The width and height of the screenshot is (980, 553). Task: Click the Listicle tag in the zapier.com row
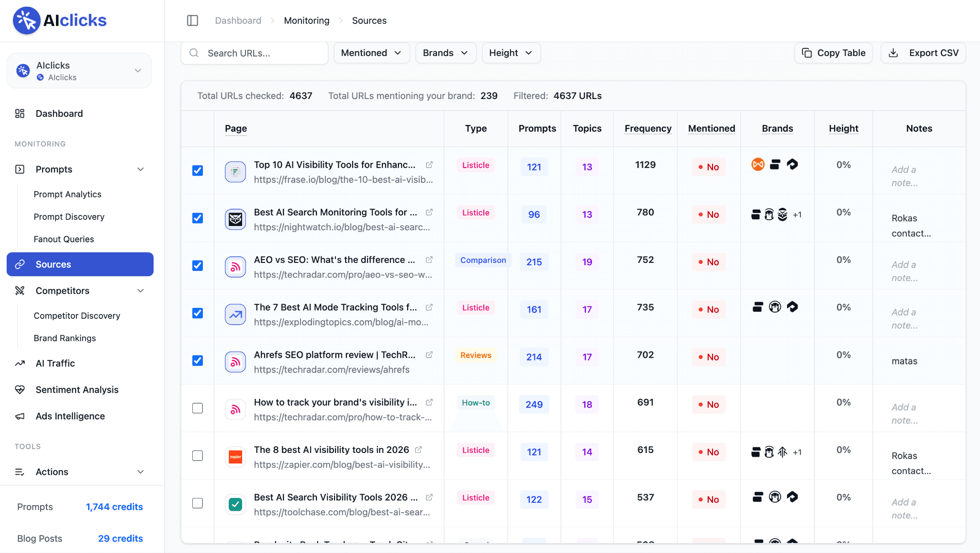pyautogui.click(x=476, y=450)
